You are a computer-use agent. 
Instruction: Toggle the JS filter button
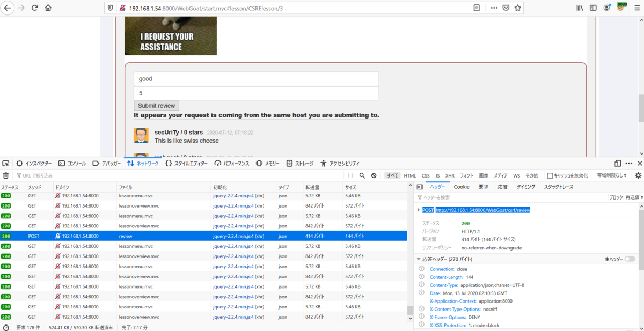click(x=437, y=175)
